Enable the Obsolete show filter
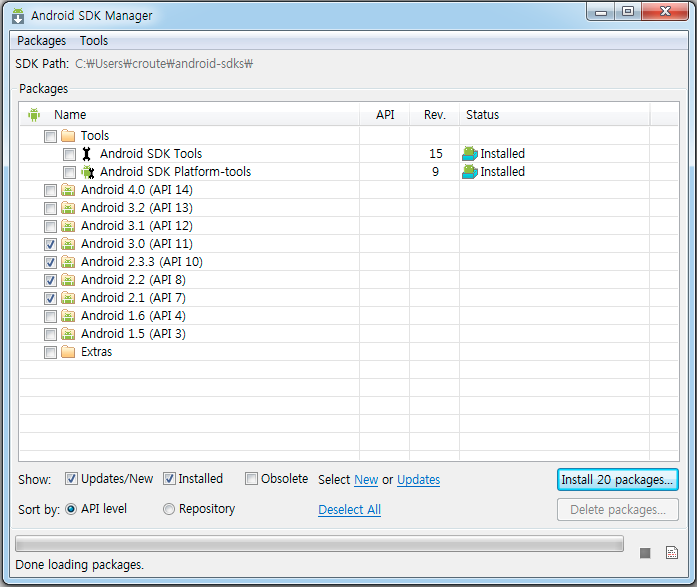Viewport: 697px width, 587px height. pos(251,479)
